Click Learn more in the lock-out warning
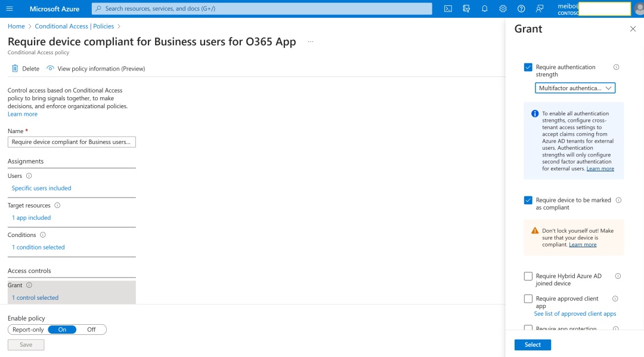Screen dimensions: 644x357 click(x=583, y=244)
